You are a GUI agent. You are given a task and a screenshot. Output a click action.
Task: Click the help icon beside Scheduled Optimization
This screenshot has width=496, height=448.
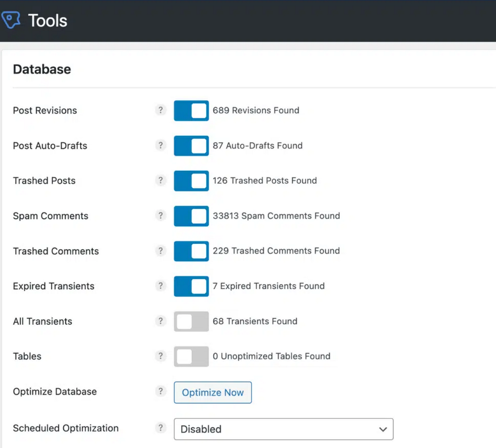(x=160, y=427)
